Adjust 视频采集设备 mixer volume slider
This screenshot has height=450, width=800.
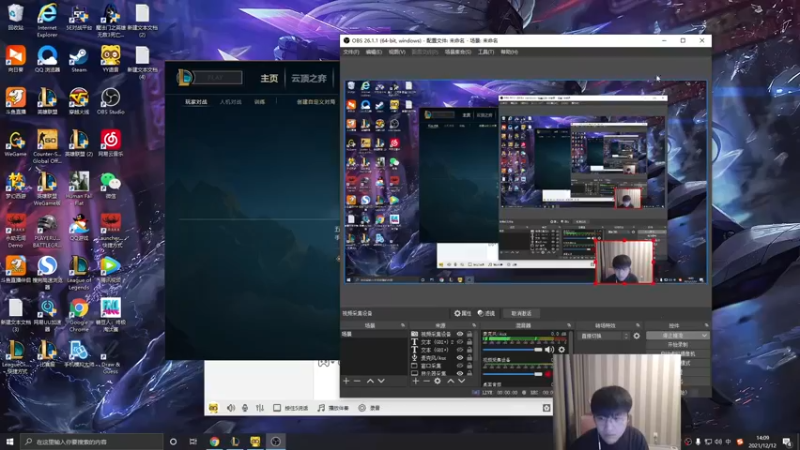point(512,374)
